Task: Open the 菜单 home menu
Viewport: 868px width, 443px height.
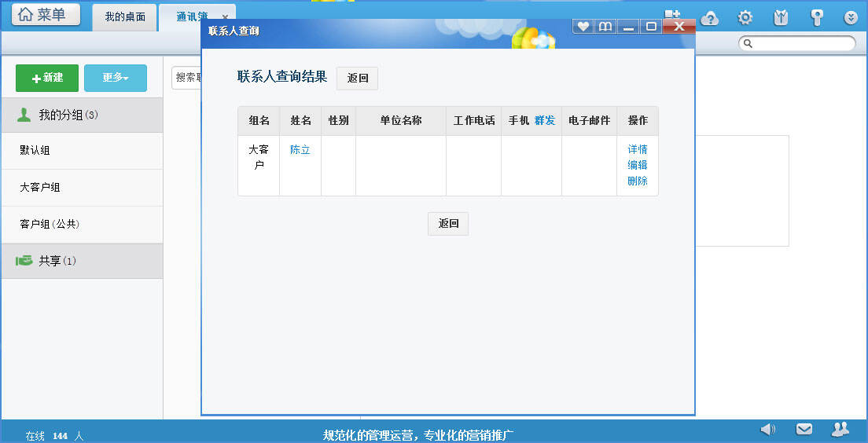Action: pos(46,15)
